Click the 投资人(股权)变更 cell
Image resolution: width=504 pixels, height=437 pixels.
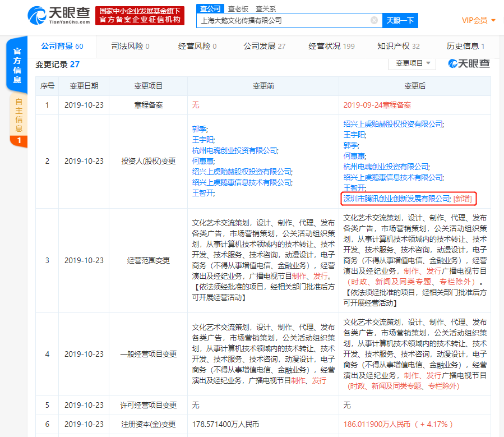click(148, 161)
